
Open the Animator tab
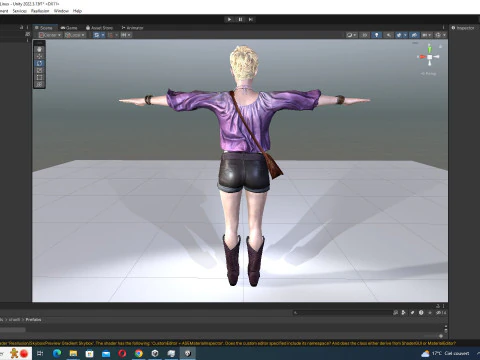[x=132, y=28]
